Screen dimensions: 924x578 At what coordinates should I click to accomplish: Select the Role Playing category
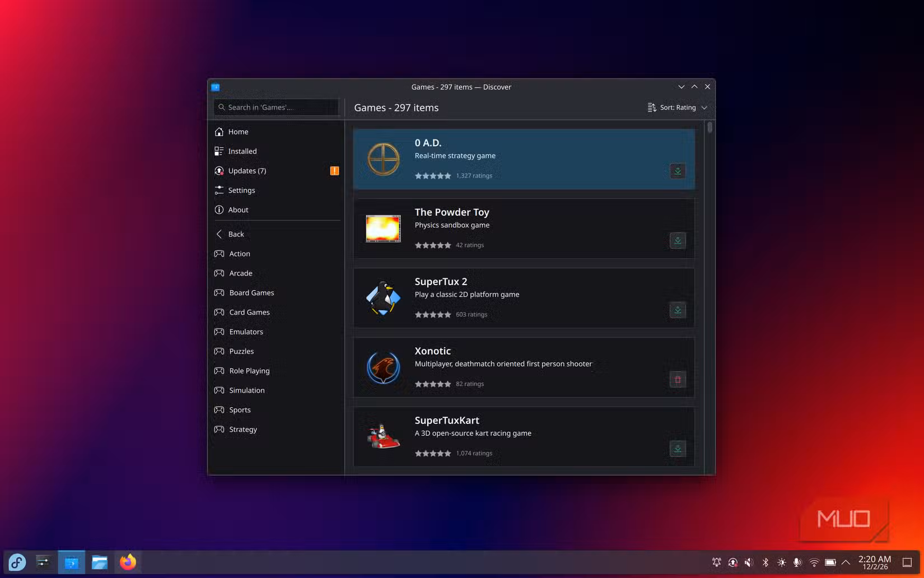(x=276, y=371)
